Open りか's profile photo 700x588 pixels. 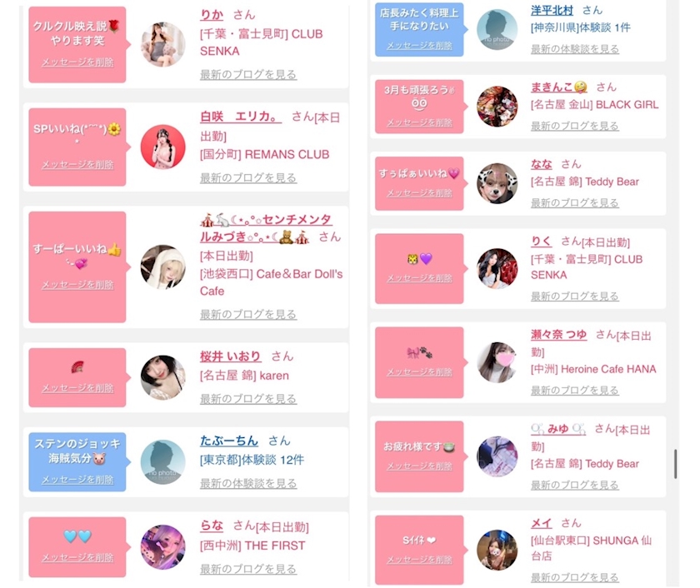click(x=163, y=45)
